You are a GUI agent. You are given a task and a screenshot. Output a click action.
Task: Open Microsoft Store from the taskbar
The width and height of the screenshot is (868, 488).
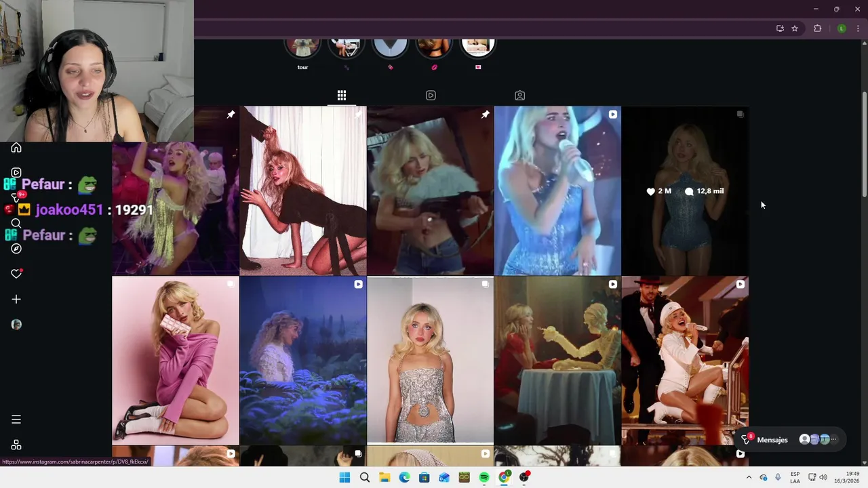(x=425, y=478)
